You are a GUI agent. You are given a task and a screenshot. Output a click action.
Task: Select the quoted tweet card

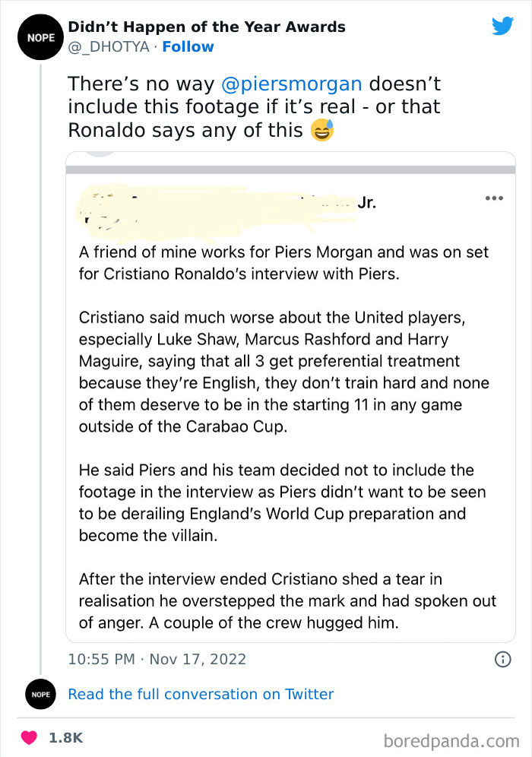tap(292, 395)
